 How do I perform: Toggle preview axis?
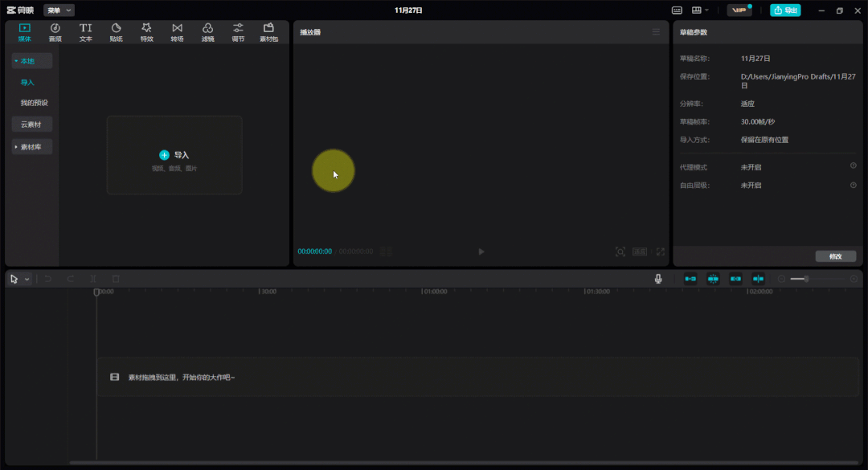pyautogui.click(x=758, y=279)
